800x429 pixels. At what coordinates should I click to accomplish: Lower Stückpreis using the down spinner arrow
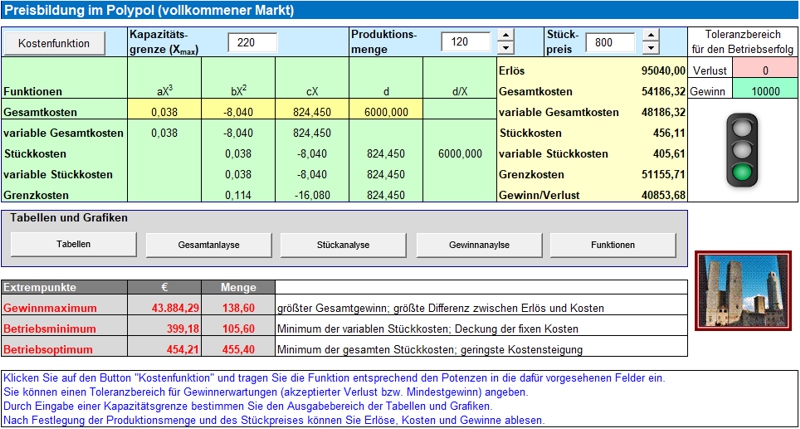coord(651,48)
